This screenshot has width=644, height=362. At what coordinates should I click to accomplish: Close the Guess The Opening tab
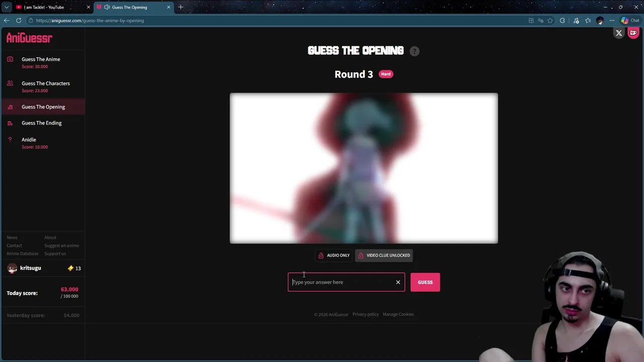(x=169, y=7)
